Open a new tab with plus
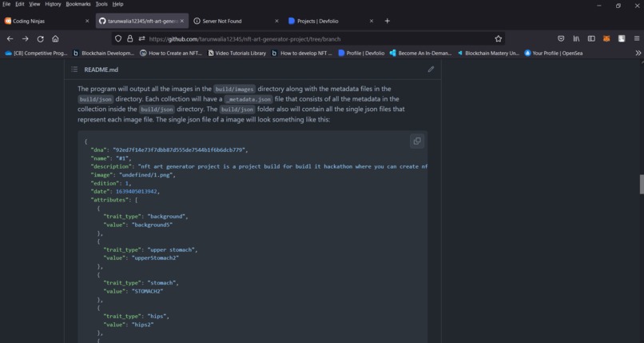Viewport: 644px width, 343px height. [387, 21]
